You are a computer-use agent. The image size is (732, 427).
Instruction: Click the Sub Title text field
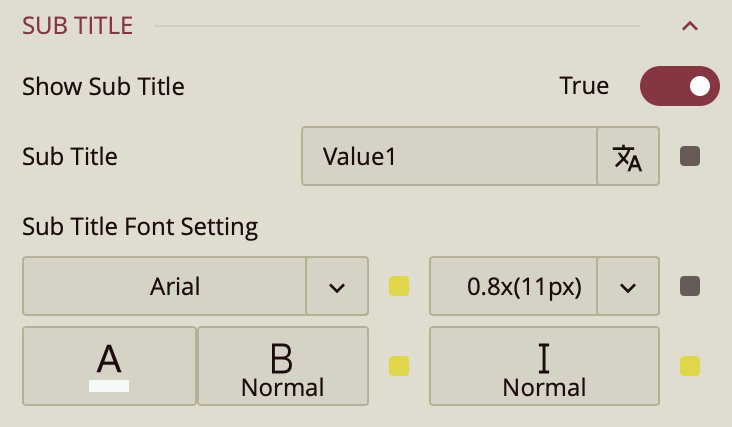coord(449,156)
